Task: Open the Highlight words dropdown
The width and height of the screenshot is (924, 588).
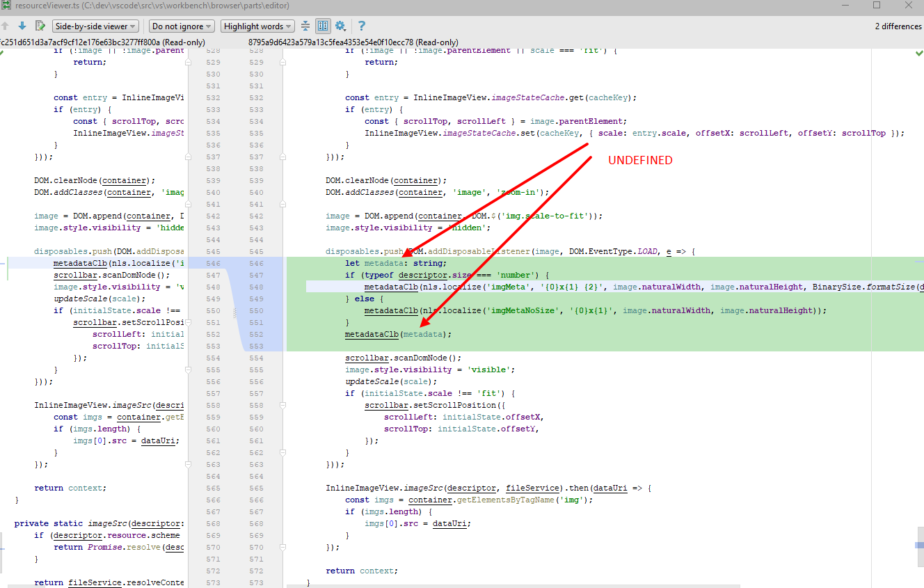Action: 257,26
